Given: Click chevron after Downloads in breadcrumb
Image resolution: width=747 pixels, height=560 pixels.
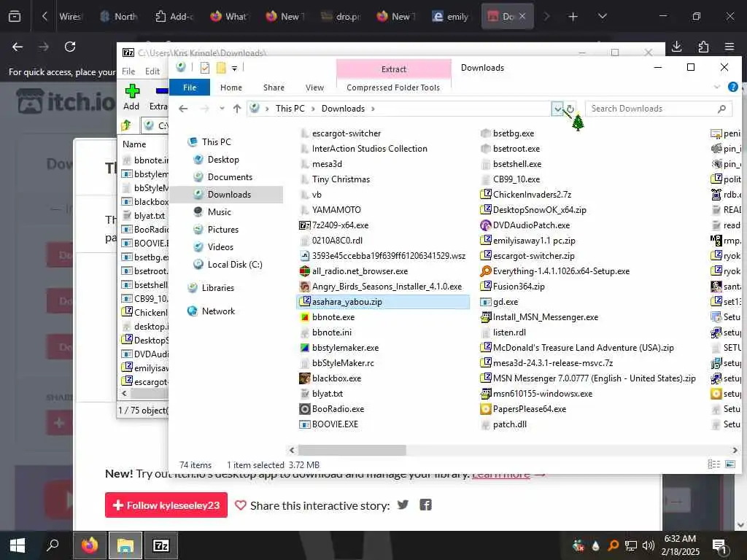Looking at the screenshot, I should (373, 109).
